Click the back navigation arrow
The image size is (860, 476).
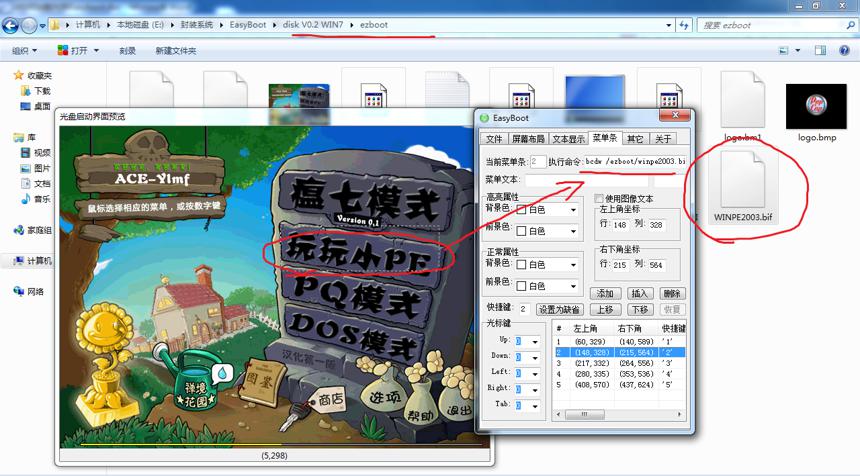pyautogui.click(x=10, y=25)
